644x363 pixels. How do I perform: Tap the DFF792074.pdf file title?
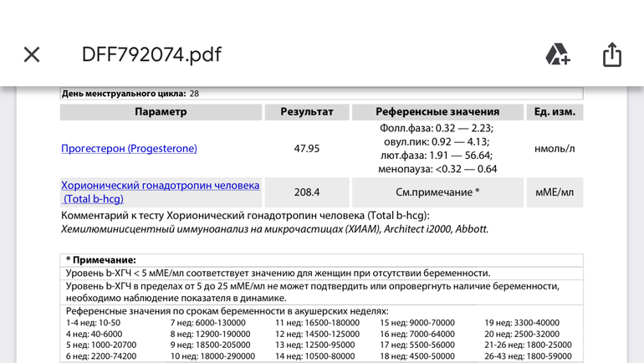point(151,54)
